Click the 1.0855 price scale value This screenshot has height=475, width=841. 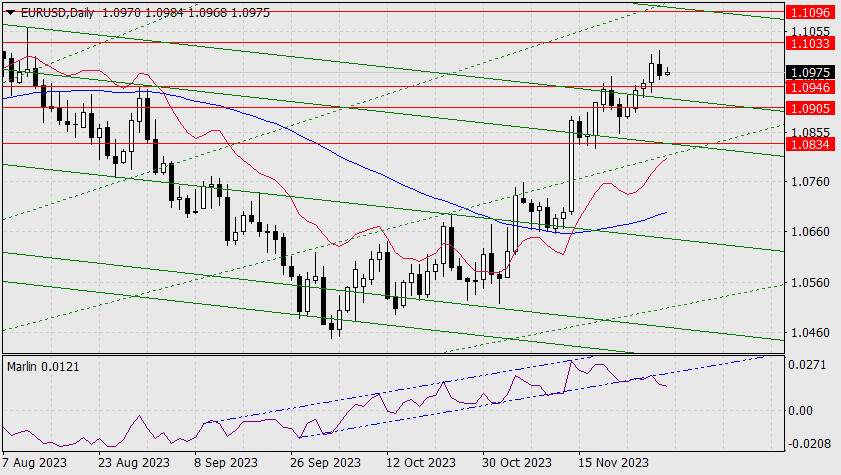pos(810,132)
